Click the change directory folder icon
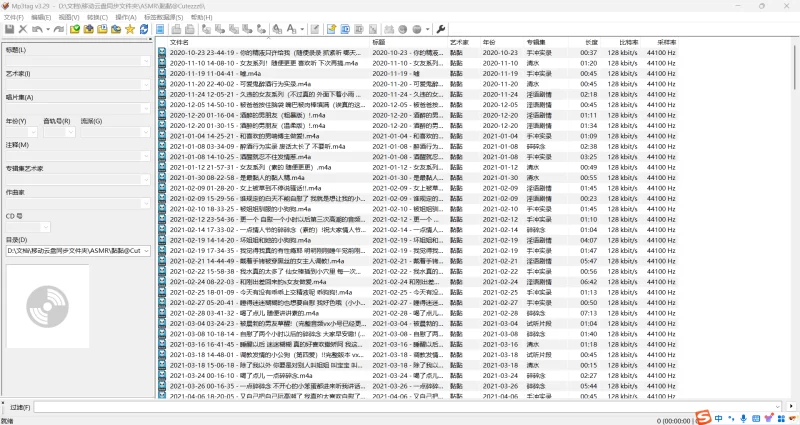800x425 pixels. click(74, 30)
